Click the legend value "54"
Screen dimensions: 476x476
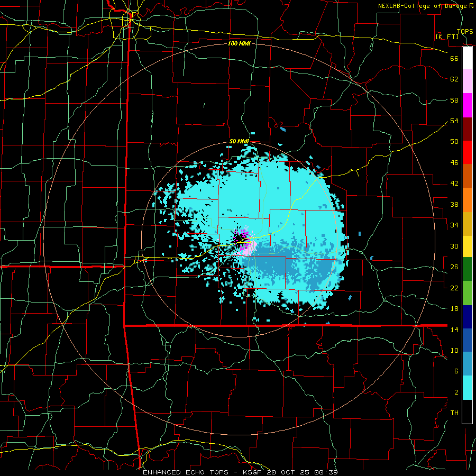click(x=454, y=121)
